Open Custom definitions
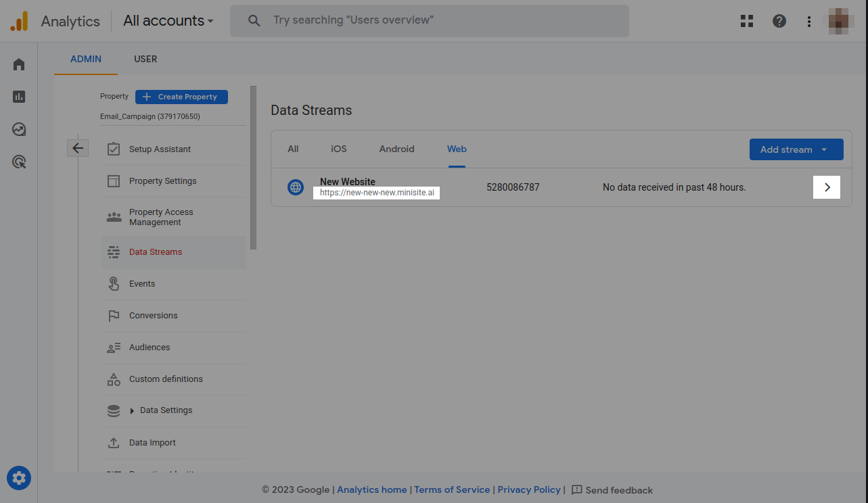 [166, 379]
